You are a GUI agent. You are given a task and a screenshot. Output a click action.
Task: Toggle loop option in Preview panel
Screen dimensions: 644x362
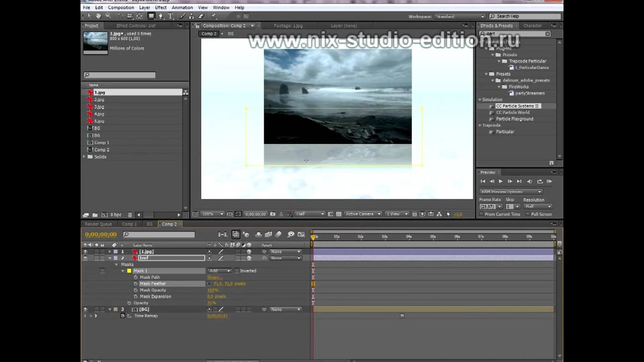click(539, 182)
